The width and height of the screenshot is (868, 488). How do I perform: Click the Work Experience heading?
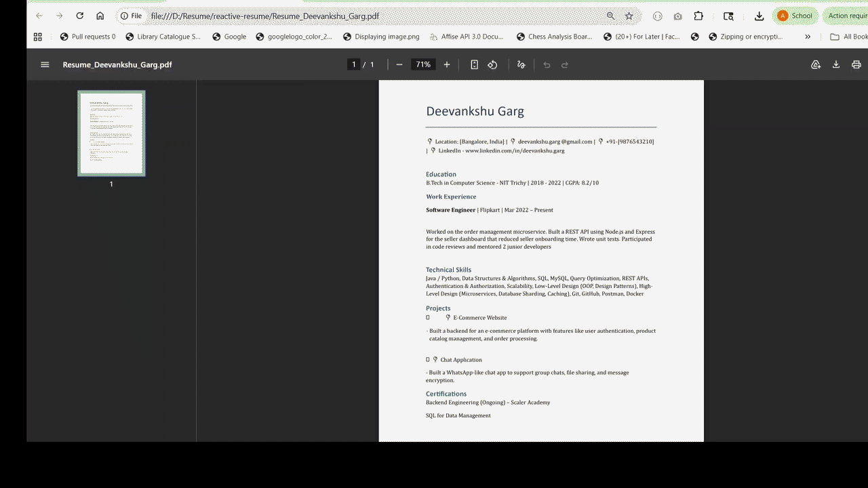pyautogui.click(x=451, y=197)
